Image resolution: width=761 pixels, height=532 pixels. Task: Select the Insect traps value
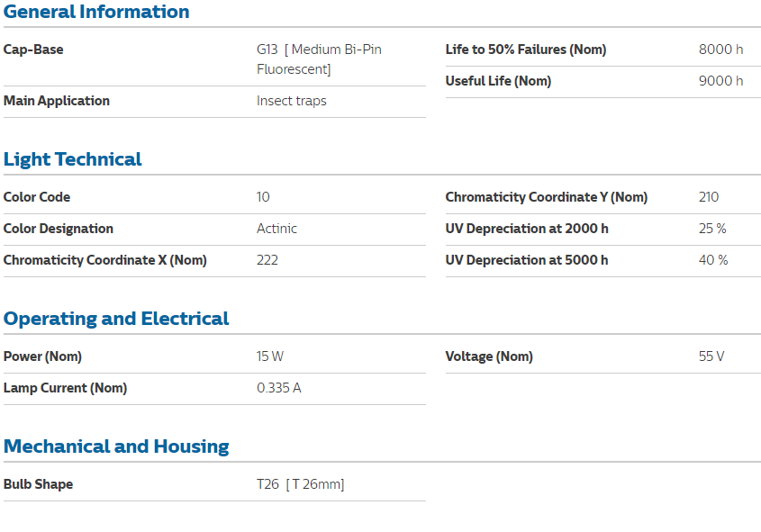tap(292, 101)
